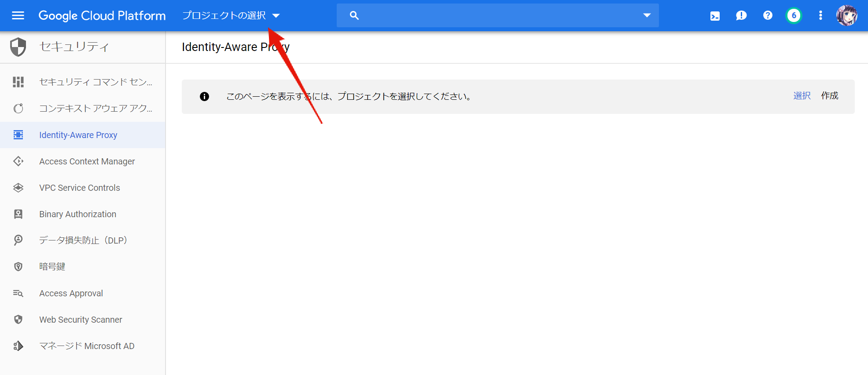Screen dimensions: 868x375
Task: Expand the search bar dropdown arrow
Action: point(647,16)
